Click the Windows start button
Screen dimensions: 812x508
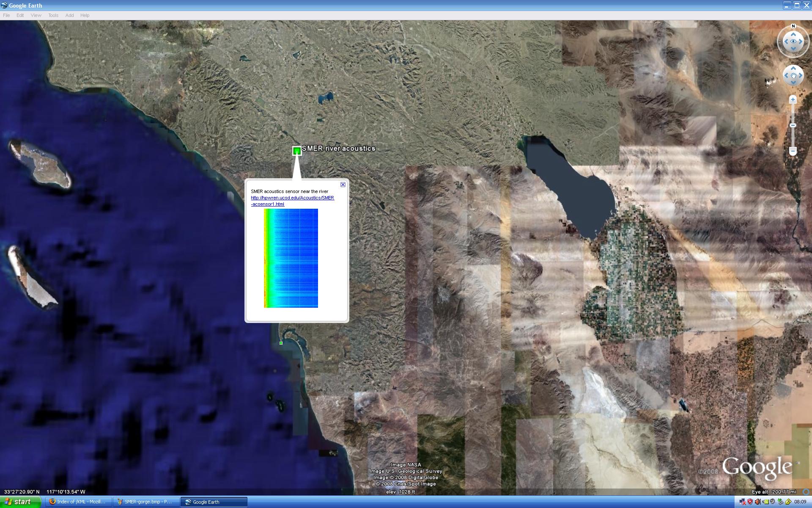20,502
